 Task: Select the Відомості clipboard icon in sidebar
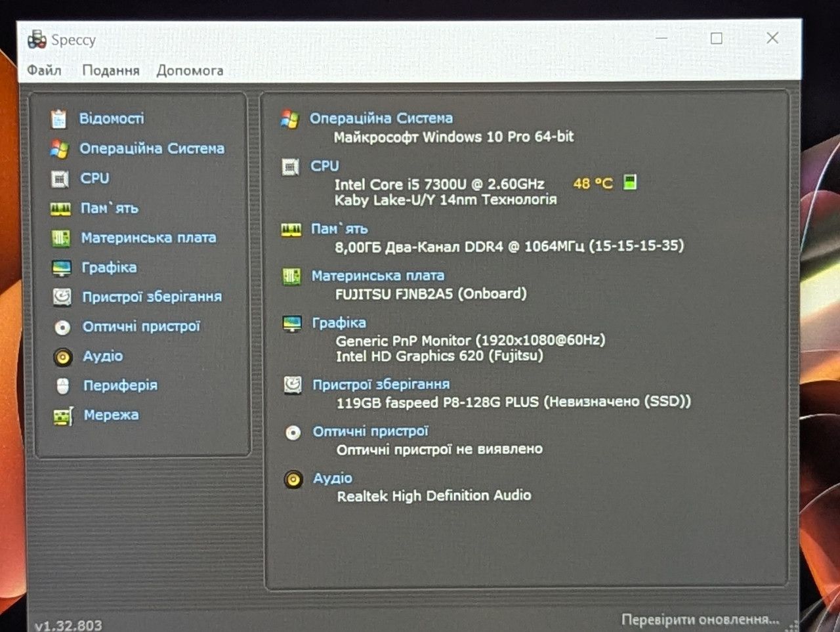click(59, 119)
